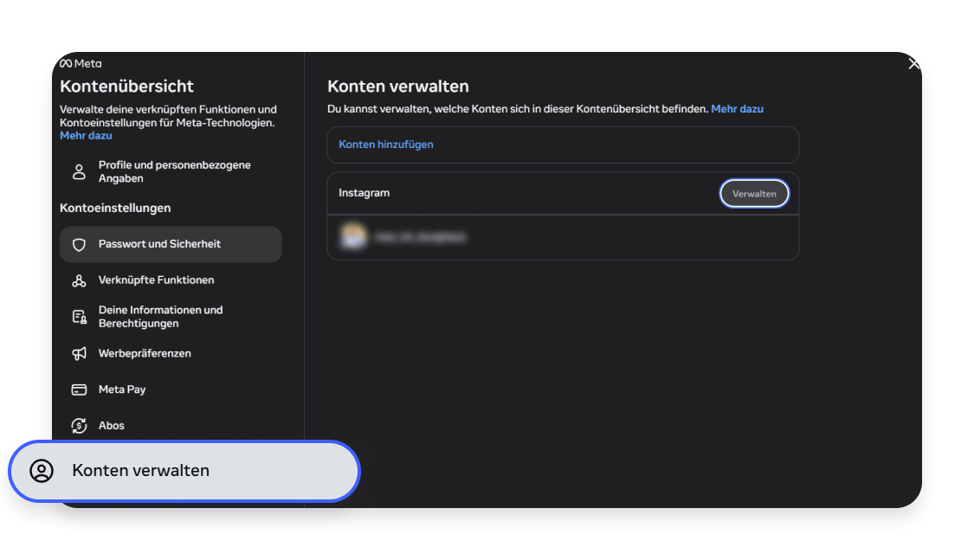Click the person icon beside Profile entry
Image resolution: width=974 pixels, height=560 pixels.
pyautogui.click(x=79, y=172)
